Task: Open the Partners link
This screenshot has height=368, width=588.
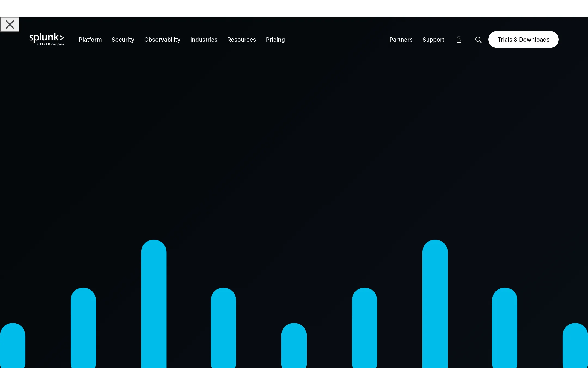Action: coord(401,40)
